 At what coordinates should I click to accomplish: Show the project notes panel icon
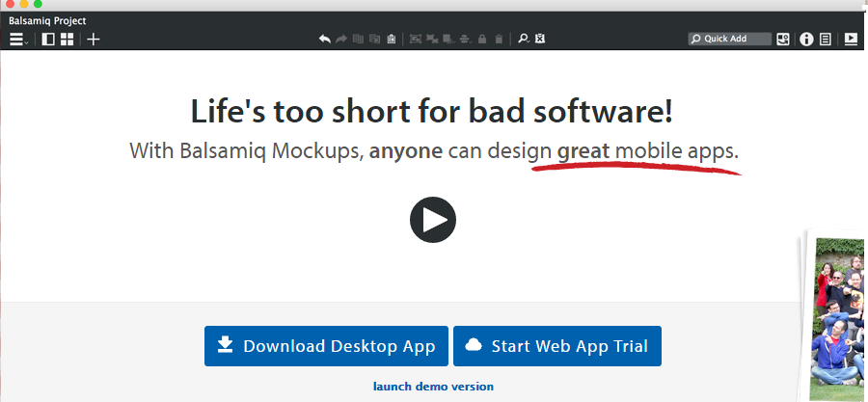pyautogui.click(x=826, y=40)
